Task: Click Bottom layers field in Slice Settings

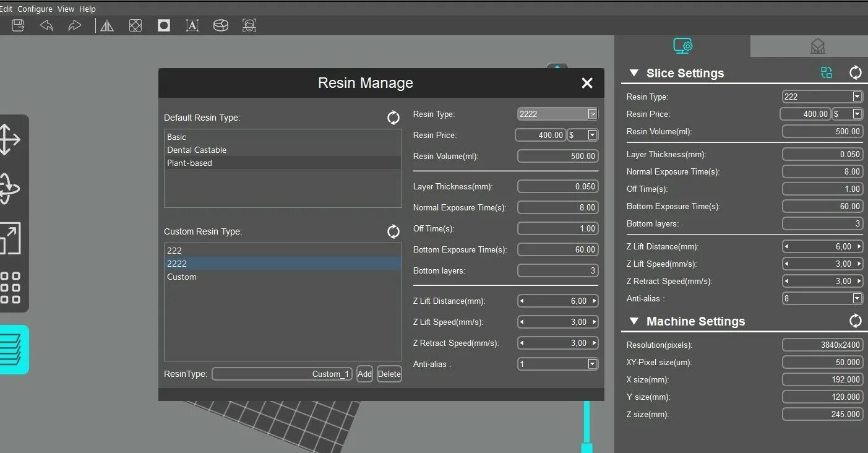Action: pos(822,223)
